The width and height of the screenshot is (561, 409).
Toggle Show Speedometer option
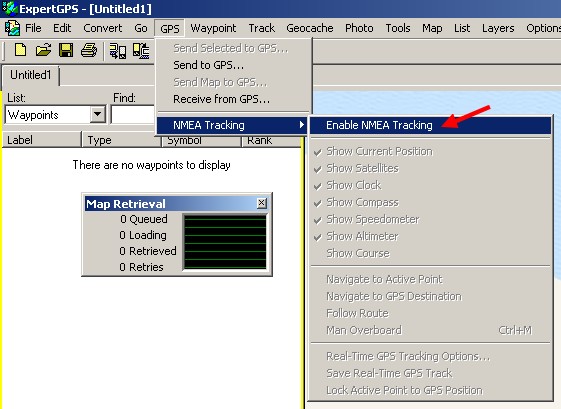430,219
